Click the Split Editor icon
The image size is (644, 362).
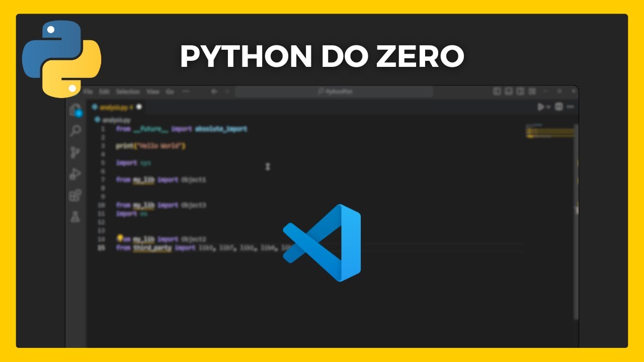click(x=559, y=107)
